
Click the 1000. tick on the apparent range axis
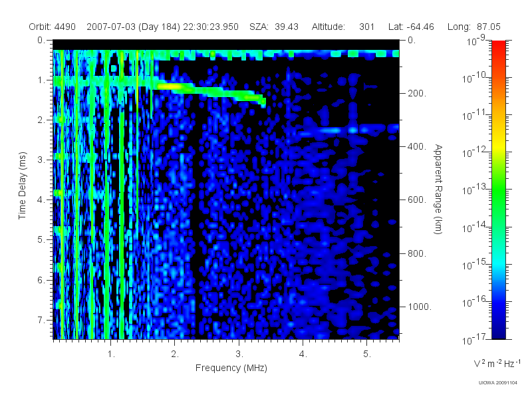(420, 307)
